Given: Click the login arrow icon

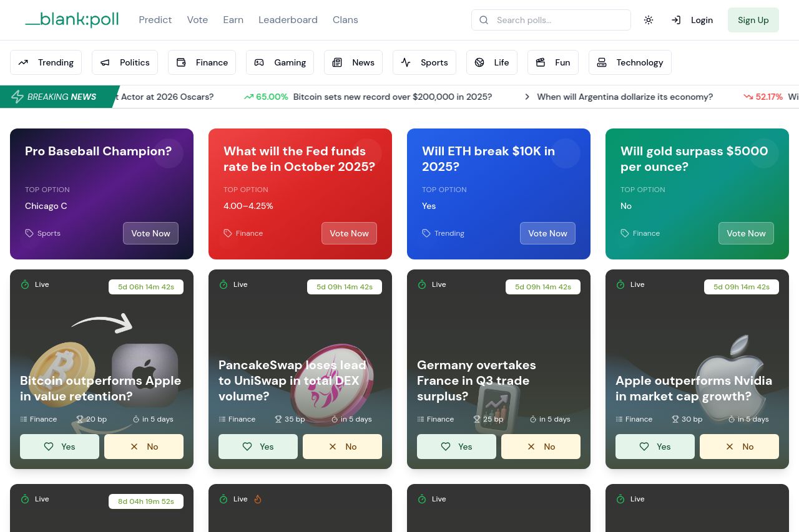Looking at the screenshot, I should point(676,20).
